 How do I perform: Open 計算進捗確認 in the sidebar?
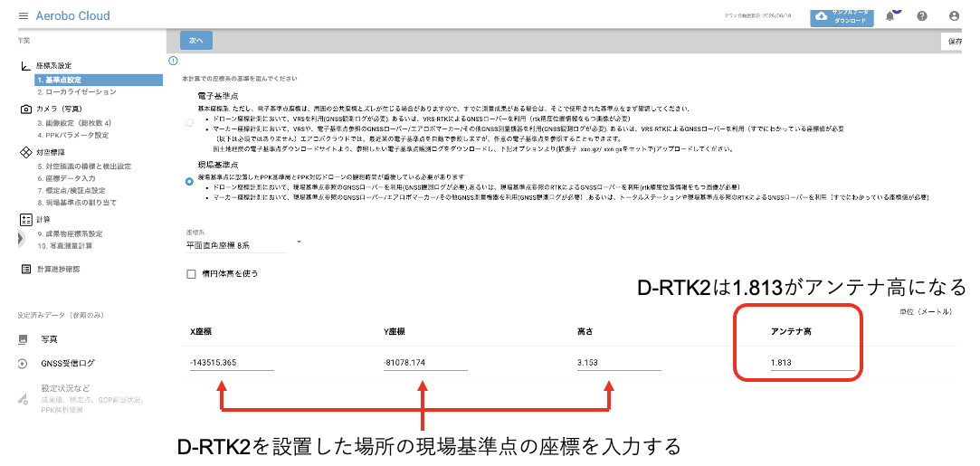(58, 270)
